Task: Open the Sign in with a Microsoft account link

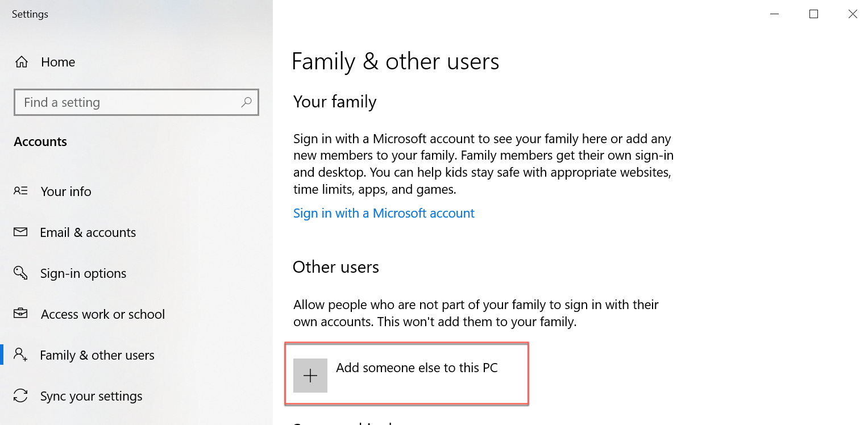Action: (x=384, y=214)
